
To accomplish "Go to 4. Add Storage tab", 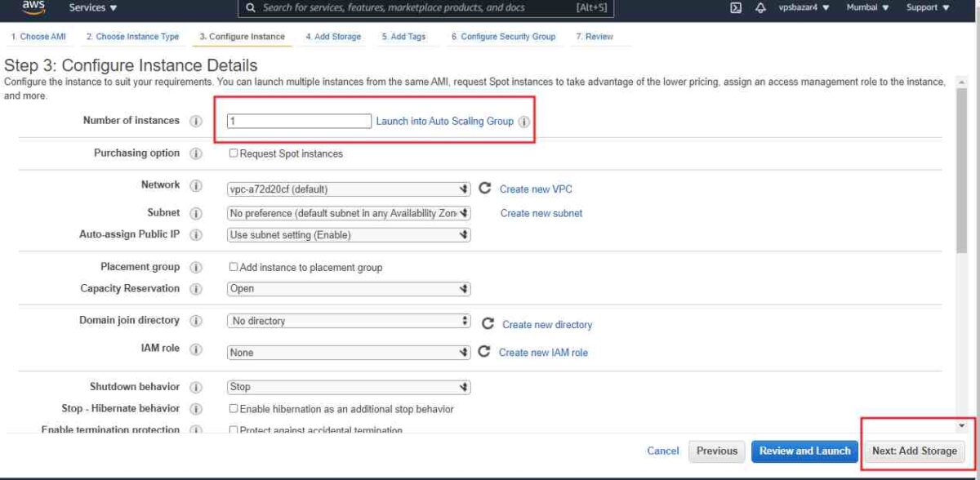I will 333,37.
